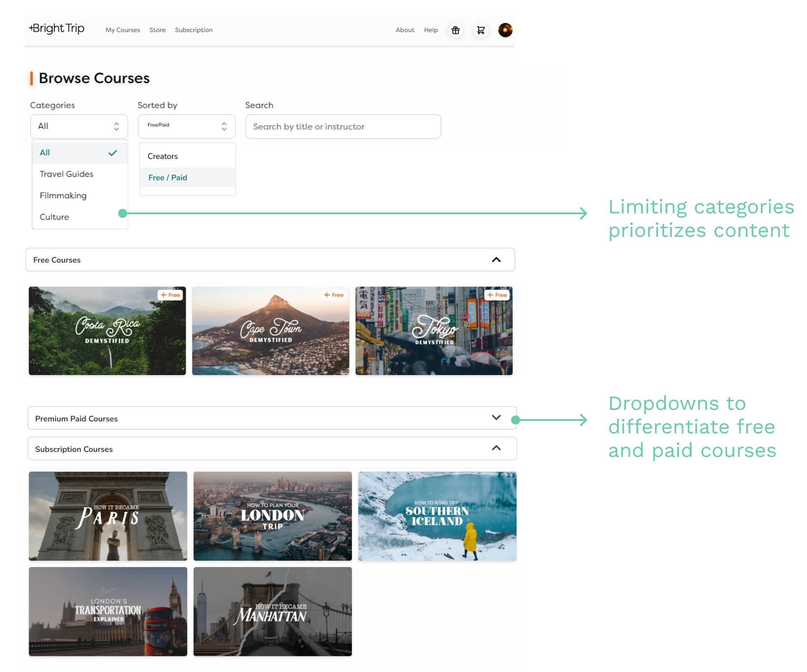The width and height of the screenshot is (807, 672).
Task: Choose Travel Guides category
Action: coord(67,174)
